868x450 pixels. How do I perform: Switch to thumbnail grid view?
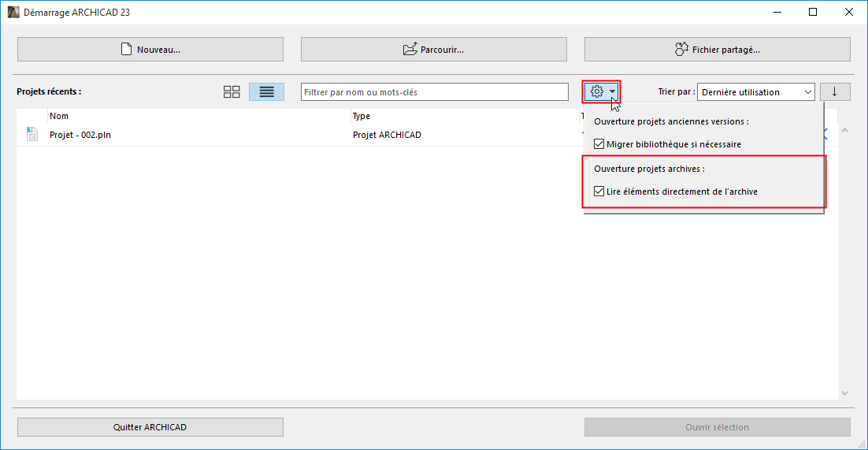pyautogui.click(x=232, y=92)
